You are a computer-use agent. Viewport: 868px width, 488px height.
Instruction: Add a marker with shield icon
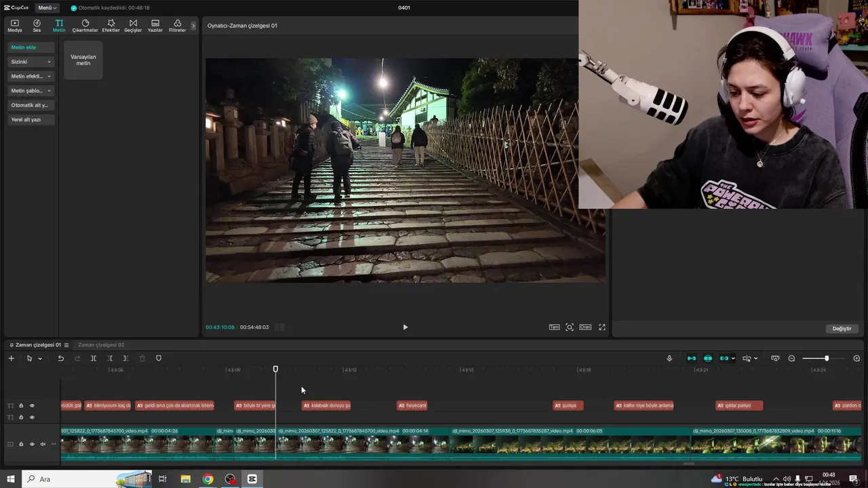coord(159,359)
